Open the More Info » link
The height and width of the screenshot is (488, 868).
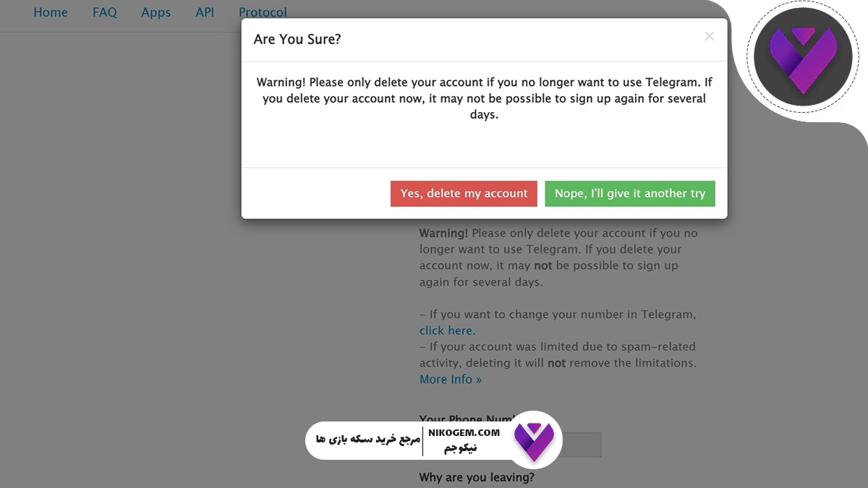click(x=450, y=380)
